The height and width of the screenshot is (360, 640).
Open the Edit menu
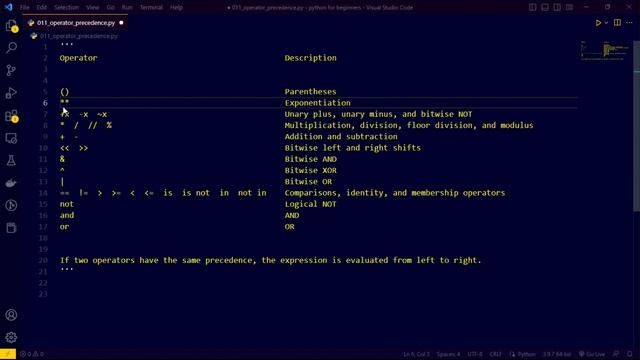pyautogui.click(x=41, y=7)
